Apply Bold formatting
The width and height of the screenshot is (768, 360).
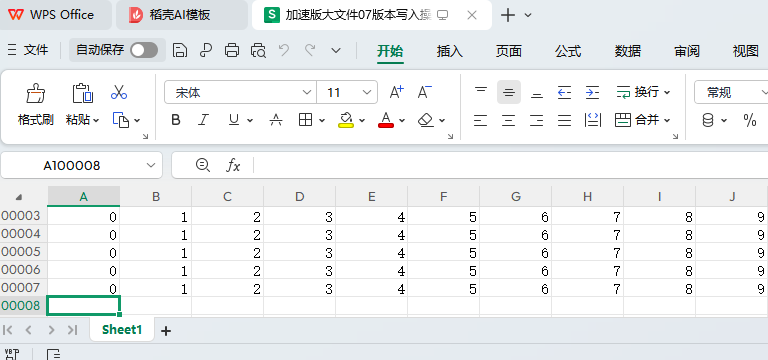176,120
